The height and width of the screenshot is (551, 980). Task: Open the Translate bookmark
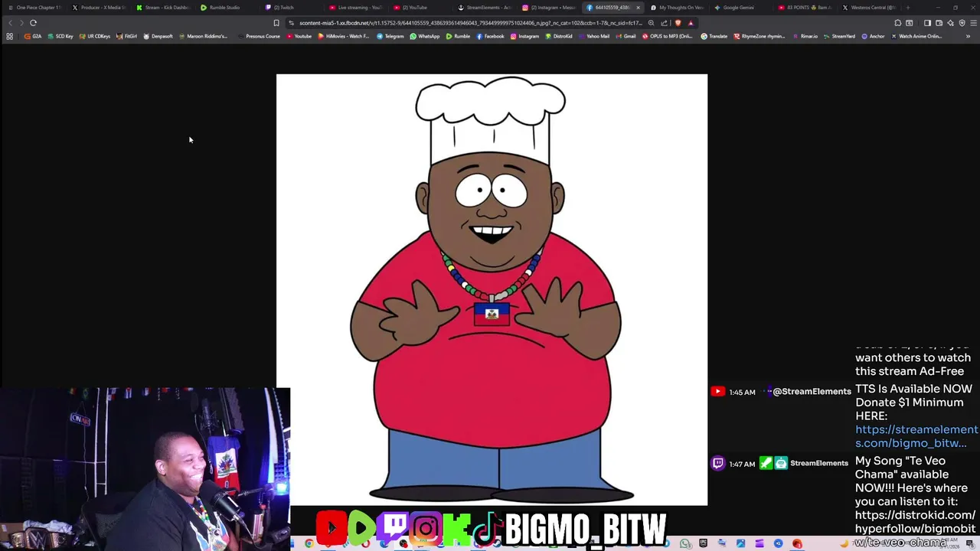pyautogui.click(x=714, y=36)
